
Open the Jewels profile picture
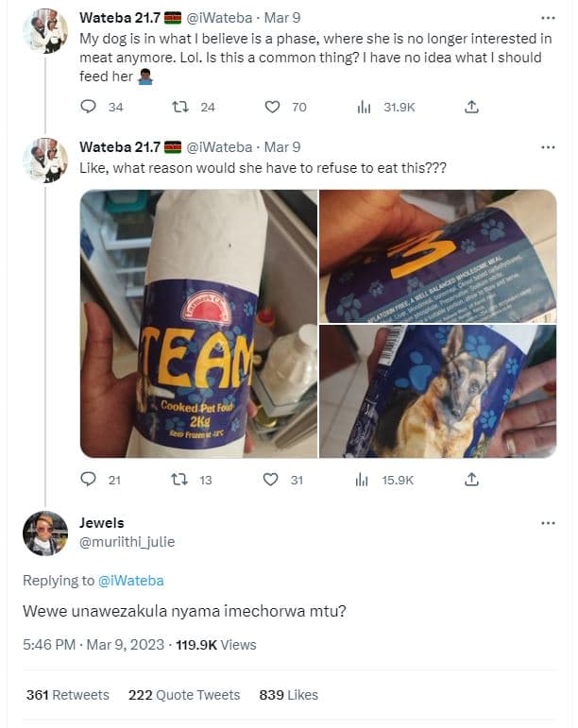tap(44, 533)
